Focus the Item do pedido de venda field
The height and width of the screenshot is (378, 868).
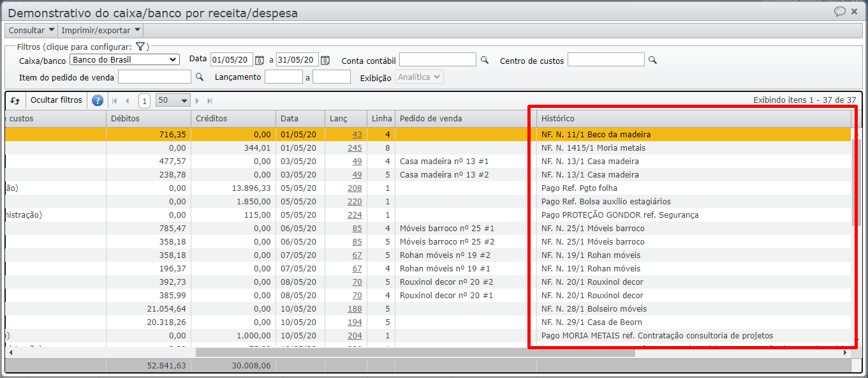point(154,77)
